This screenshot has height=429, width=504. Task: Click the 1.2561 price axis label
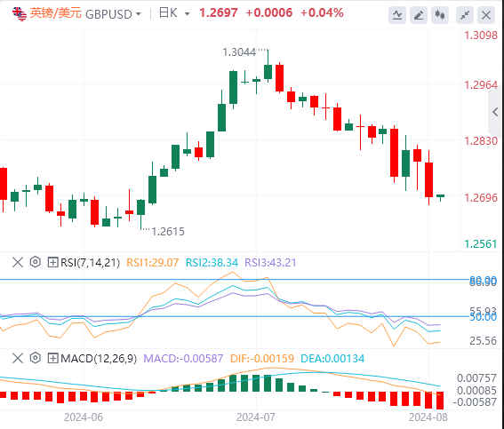pyautogui.click(x=481, y=244)
